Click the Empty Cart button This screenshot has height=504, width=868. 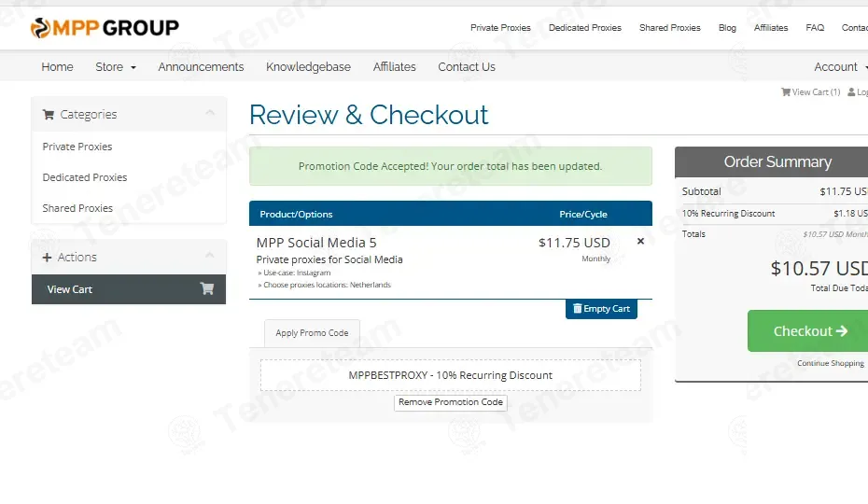click(601, 309)
